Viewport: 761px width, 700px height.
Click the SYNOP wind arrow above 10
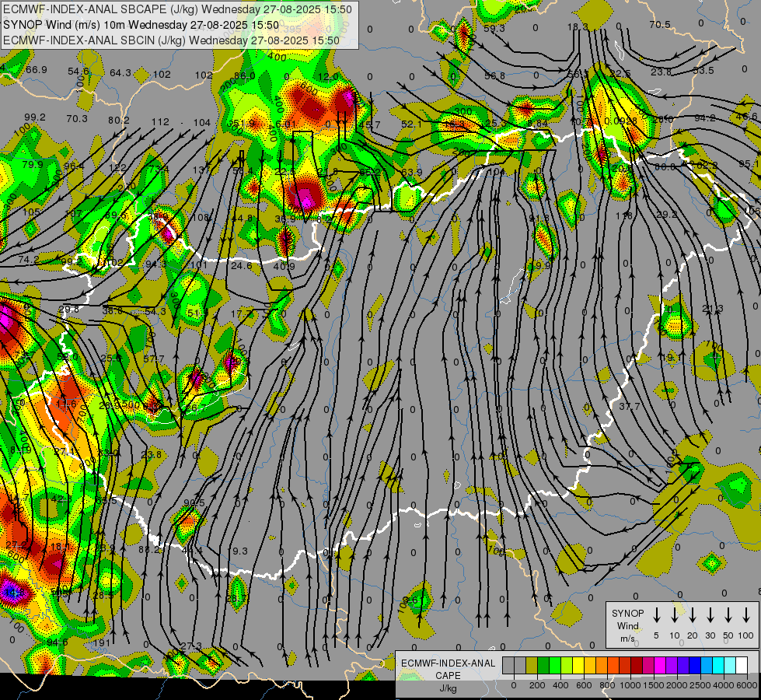coord(674,615)
